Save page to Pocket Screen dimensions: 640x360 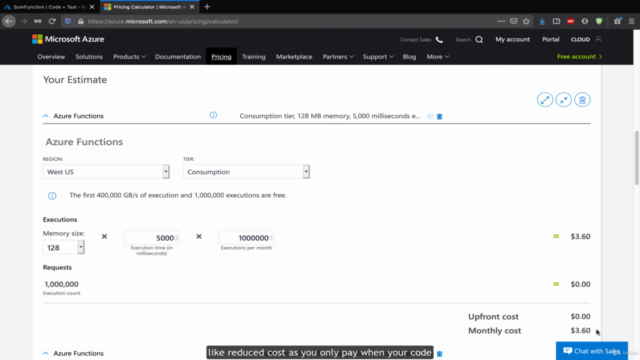point(514,21)
